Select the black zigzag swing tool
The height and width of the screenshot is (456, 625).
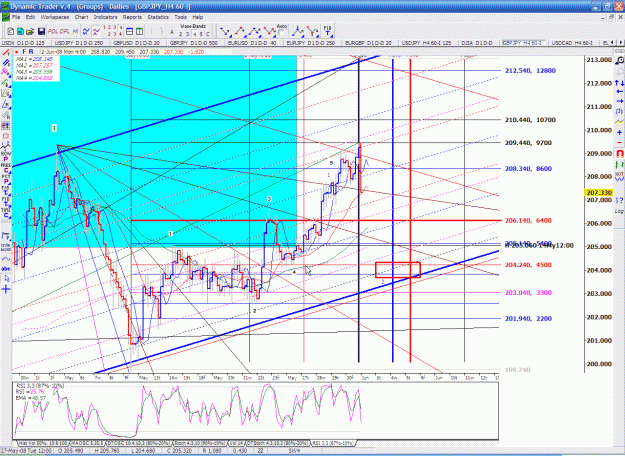point(6,147)
